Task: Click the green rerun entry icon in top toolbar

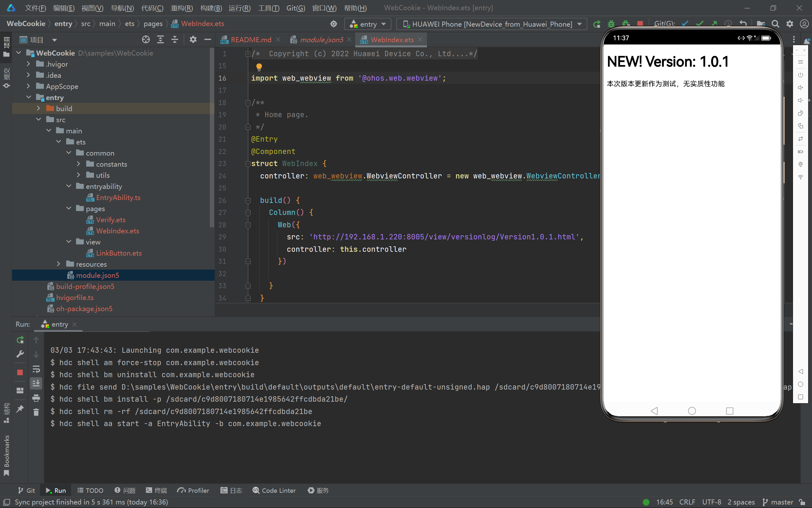Action: click(x=597, y=24)
